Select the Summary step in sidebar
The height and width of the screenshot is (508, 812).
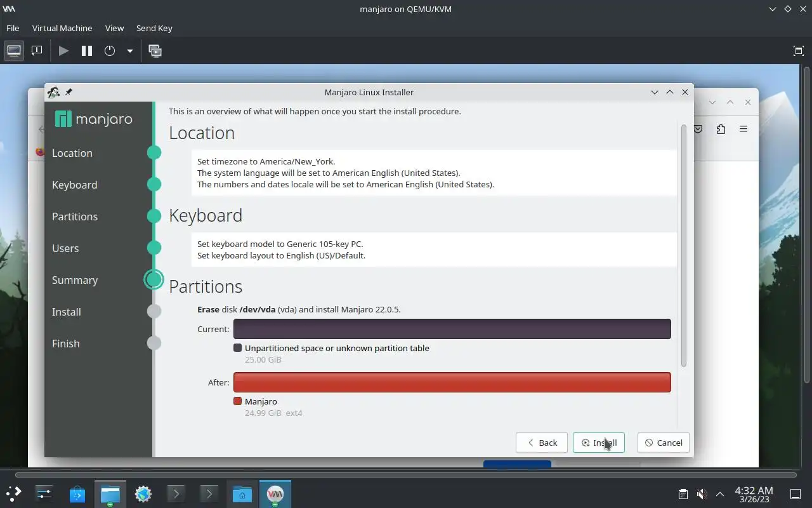pos(75,280)
